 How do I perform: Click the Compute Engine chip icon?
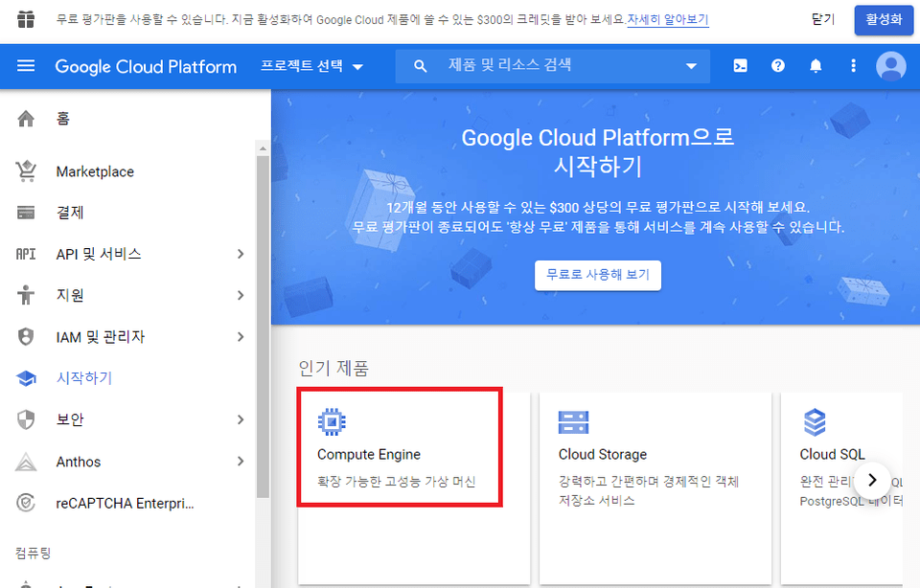(332, 421)
